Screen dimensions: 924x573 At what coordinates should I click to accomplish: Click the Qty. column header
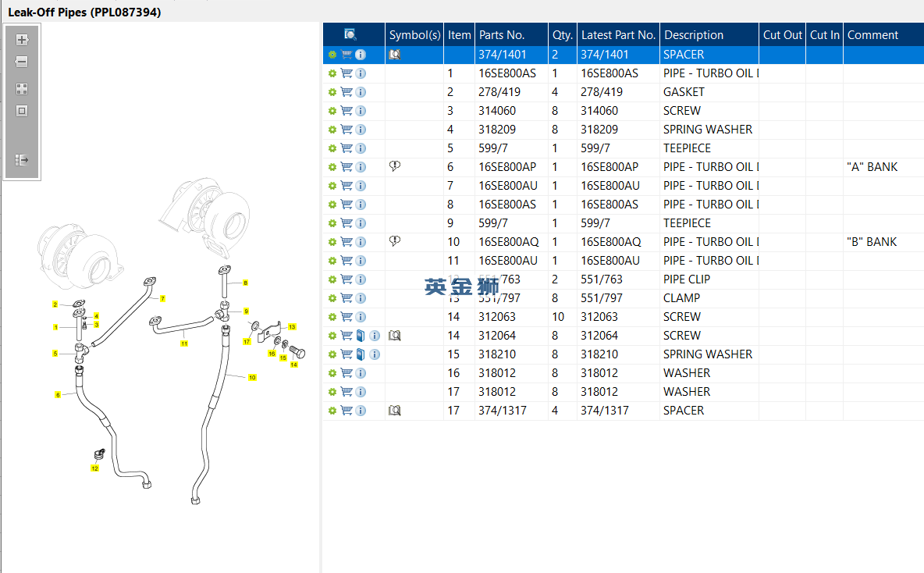[x=563, y=35]
